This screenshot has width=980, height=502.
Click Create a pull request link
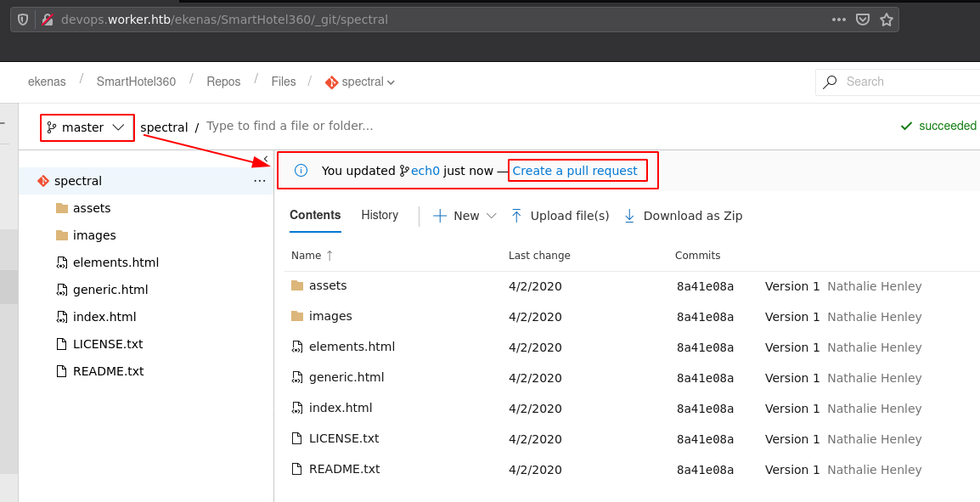(x=575, y=171)
